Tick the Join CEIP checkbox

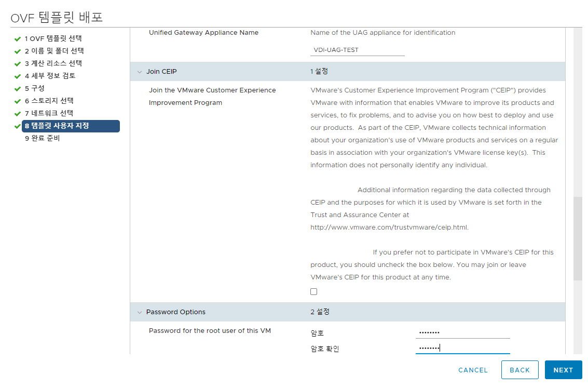pyautogui.click(x=314, y=292)
